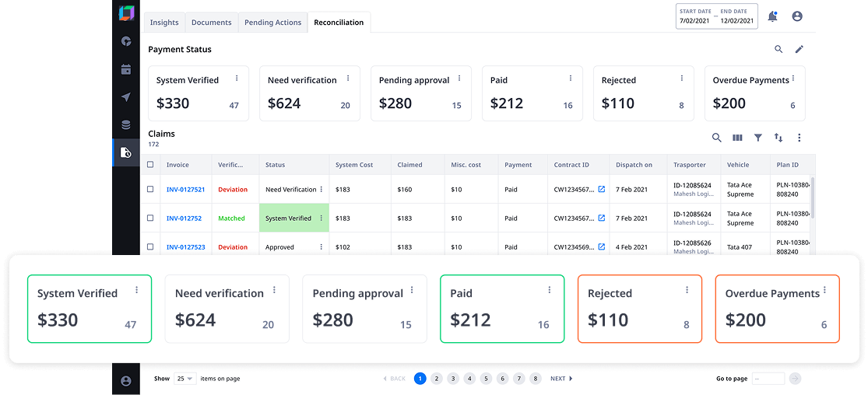Open the account profile icon top right
868x395 pixels.
(797, 16)
